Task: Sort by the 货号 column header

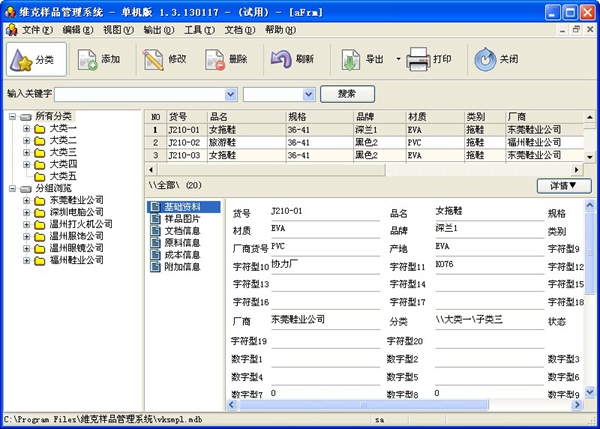Action: (x=187, y=117)
